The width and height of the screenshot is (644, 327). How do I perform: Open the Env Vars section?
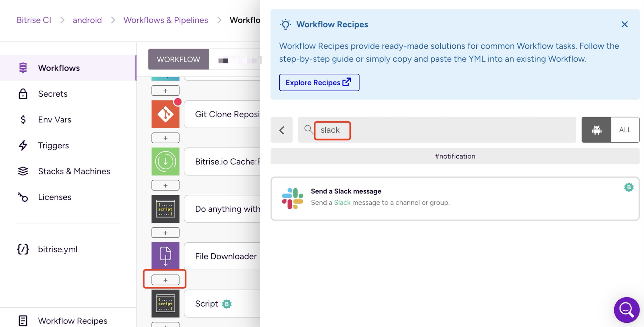point(68,120)
